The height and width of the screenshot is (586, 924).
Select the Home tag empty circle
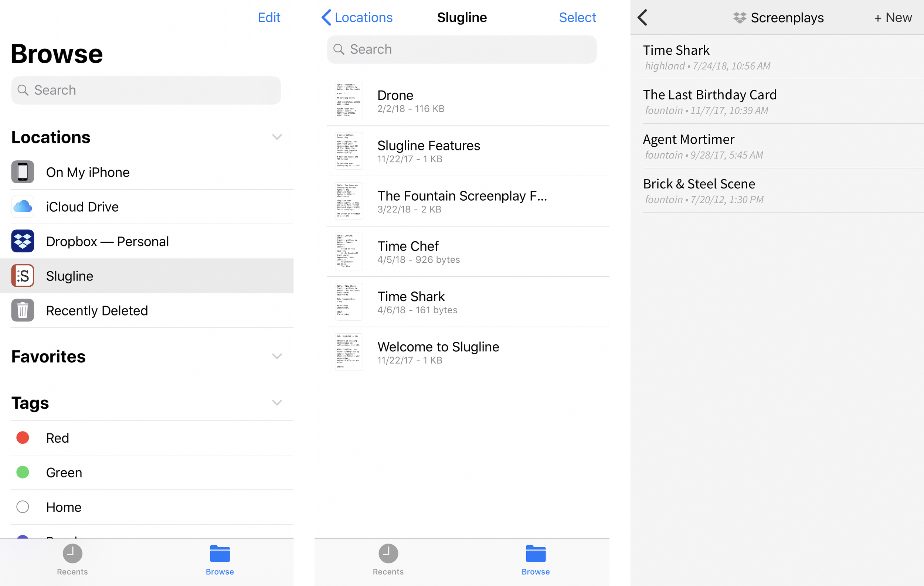tap(23, 507)
